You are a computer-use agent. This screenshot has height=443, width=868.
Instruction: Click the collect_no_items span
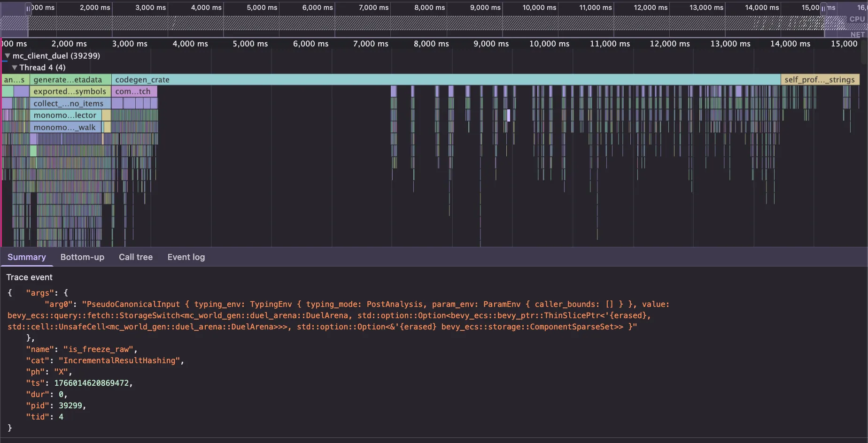[70, 103]
